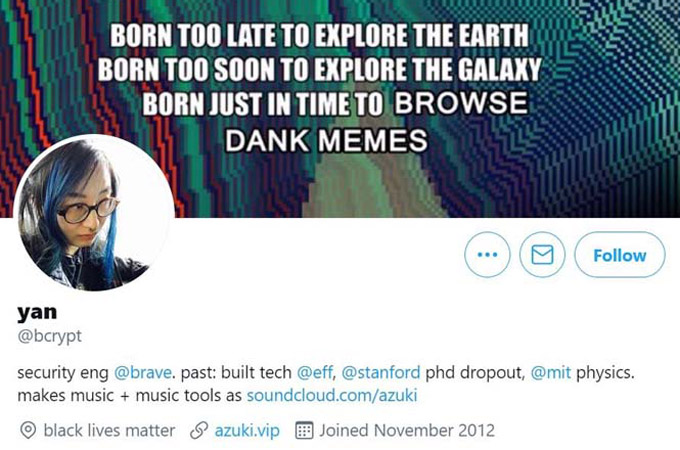Screen dimensions: 680x450
Task: Click the security eng bio text
Action: pyautogui.click(x=63, y=372)
